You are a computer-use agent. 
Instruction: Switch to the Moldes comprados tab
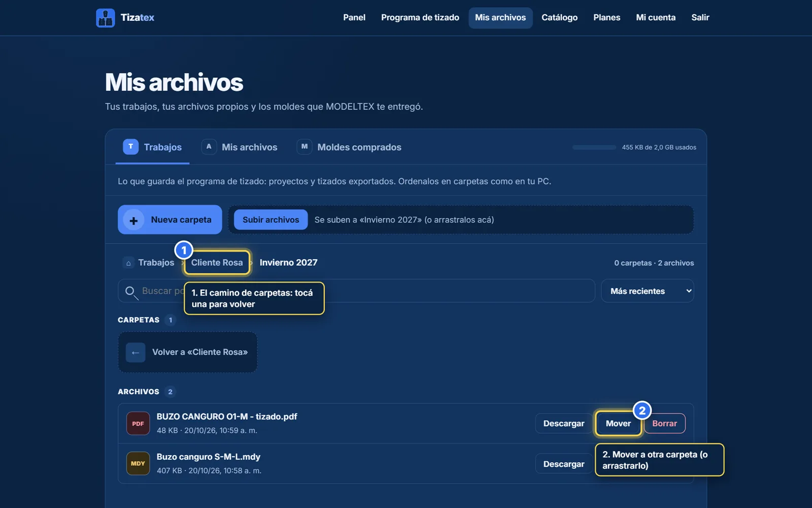[x=349, y=147]
